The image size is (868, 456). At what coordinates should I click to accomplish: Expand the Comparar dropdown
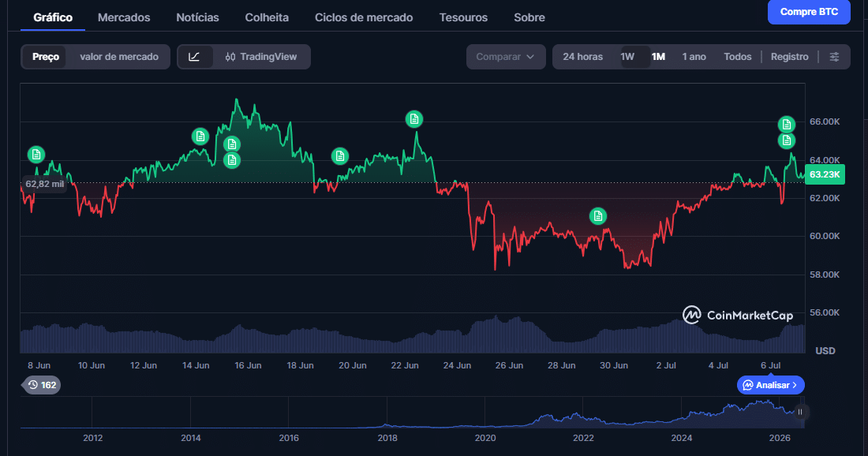coord(506,57)
